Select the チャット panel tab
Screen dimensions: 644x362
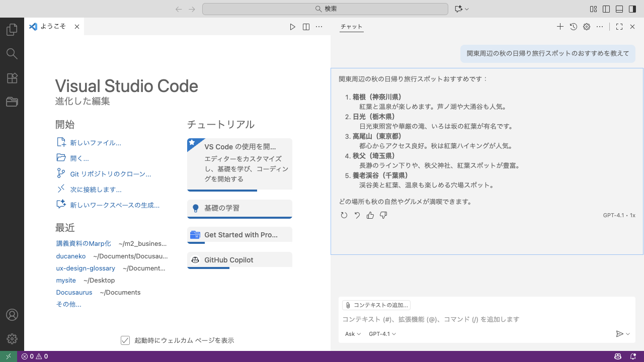[351, 27]
